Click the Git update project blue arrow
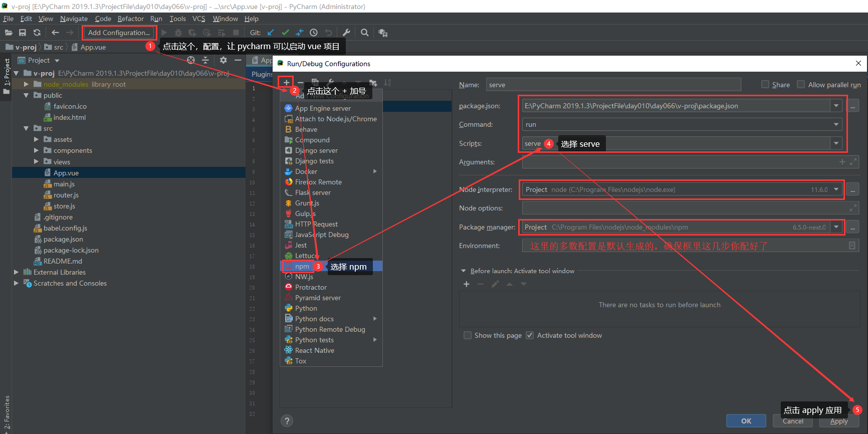Image resolution: width=868 pixels, height=434 pixels. pos(271,33)
